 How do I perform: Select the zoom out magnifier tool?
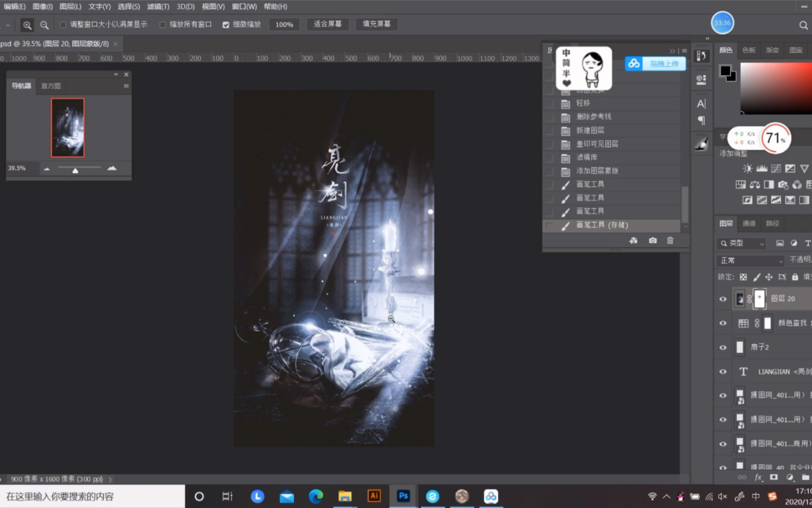point(44,25)
